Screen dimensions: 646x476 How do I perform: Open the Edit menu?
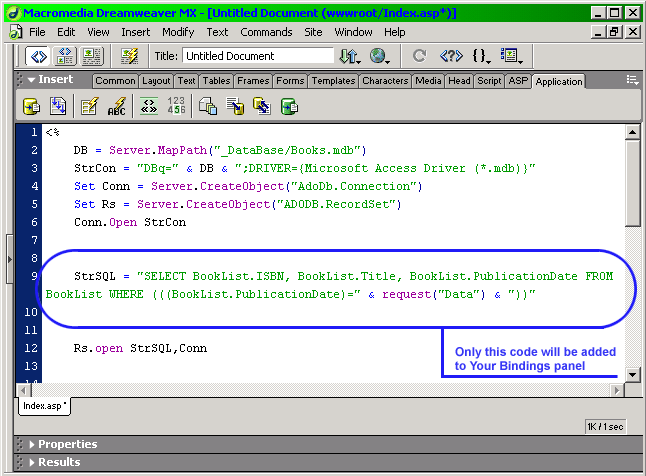pos(66,32)
